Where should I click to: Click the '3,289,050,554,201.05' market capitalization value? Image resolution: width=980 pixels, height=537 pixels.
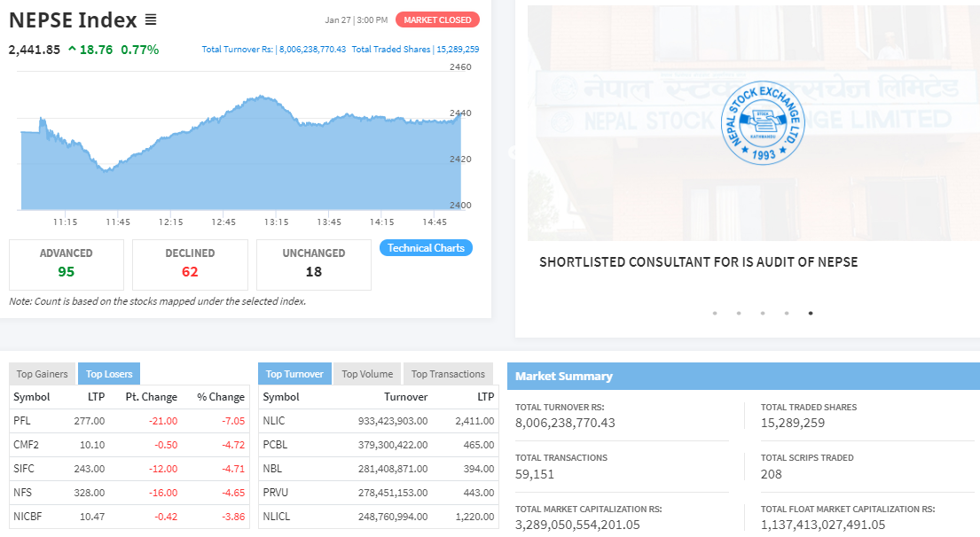pyautogui.click(x=577, y=525)
